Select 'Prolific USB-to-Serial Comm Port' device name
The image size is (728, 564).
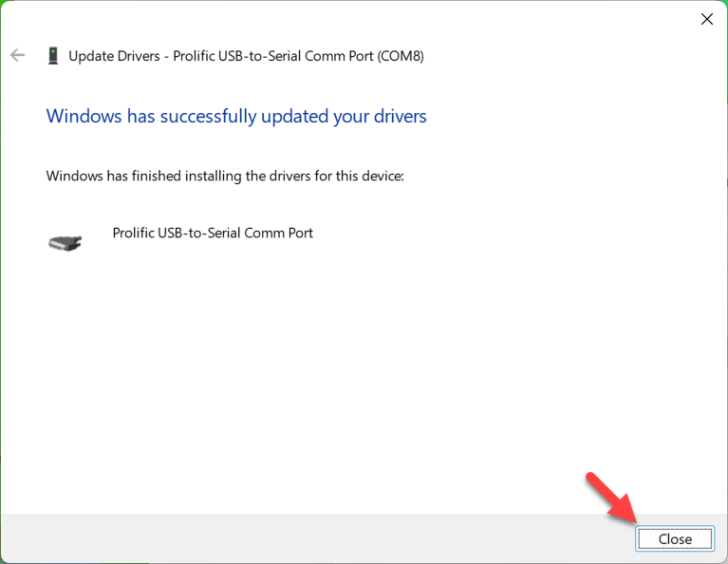coord(213,233)
